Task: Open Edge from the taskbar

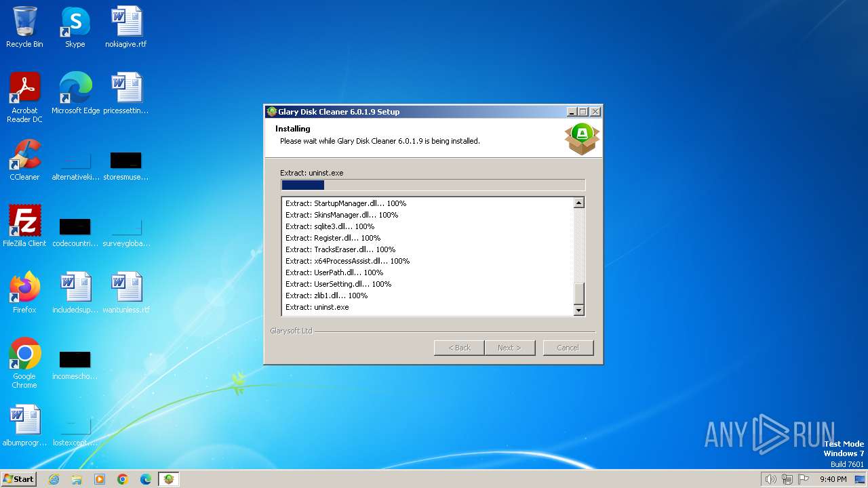Action: point(146,479)
